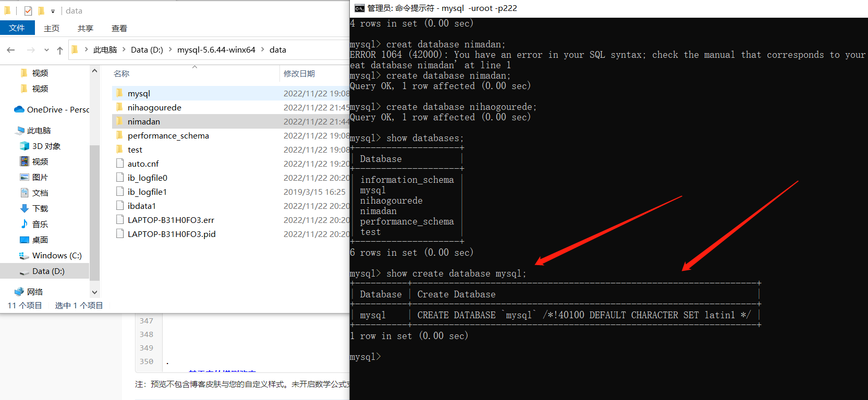Click Data (D:) in the address bar path
Image resolution: width=868 pixels, height=400 pixels.
point(147,50)
